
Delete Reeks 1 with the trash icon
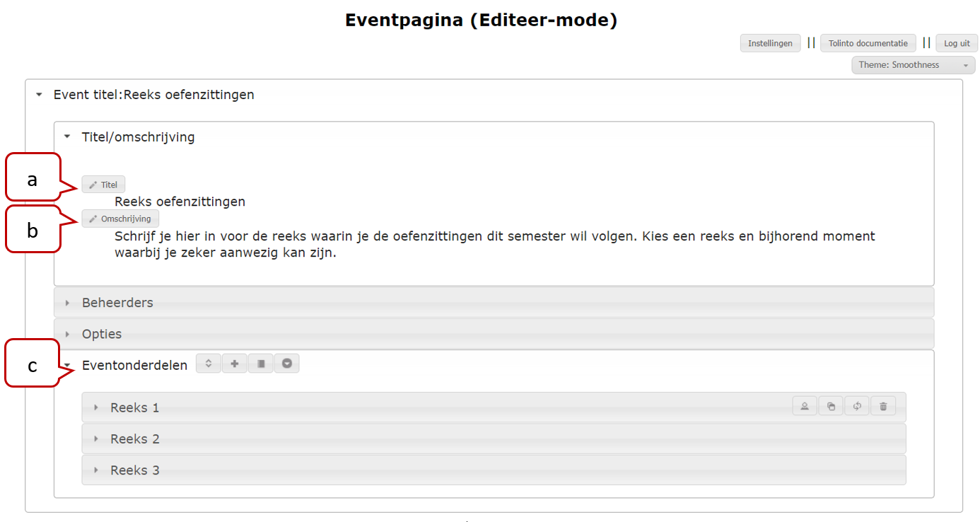coord(883,406)
